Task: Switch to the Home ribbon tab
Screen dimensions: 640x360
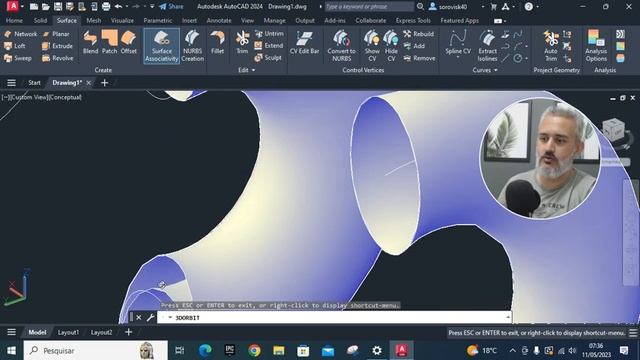Action: click(14, 20)
